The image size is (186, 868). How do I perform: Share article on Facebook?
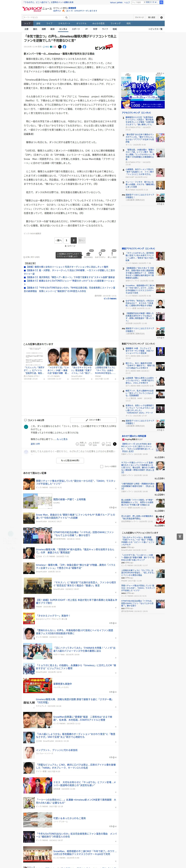pyautogui.click(x=64, y=47)
